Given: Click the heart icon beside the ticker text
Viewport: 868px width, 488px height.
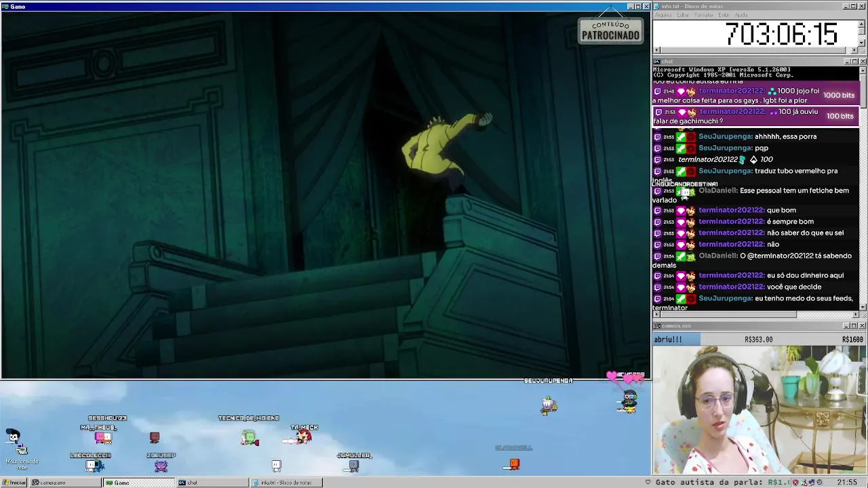Looking at the screenshot, I should coord(648,483).
